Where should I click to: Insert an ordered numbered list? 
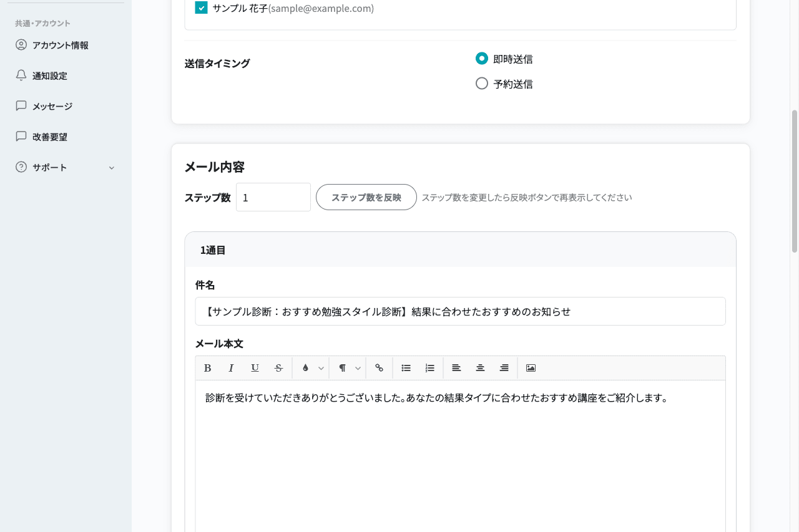click(x=429, y=368)
